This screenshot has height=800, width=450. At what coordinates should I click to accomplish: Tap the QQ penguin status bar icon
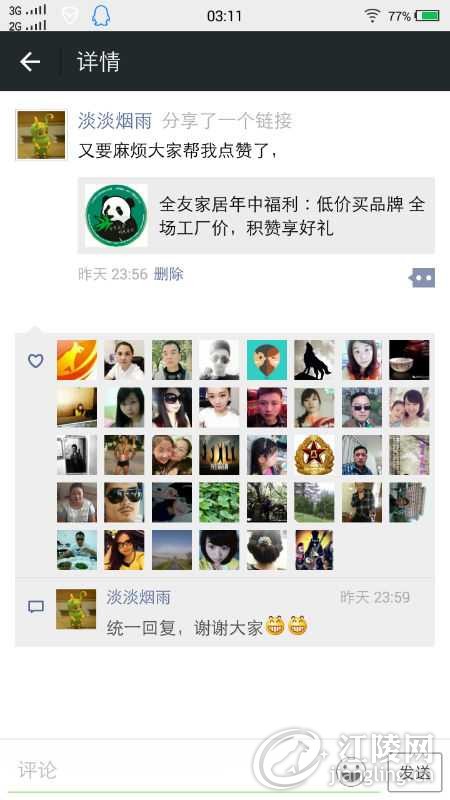101,16
